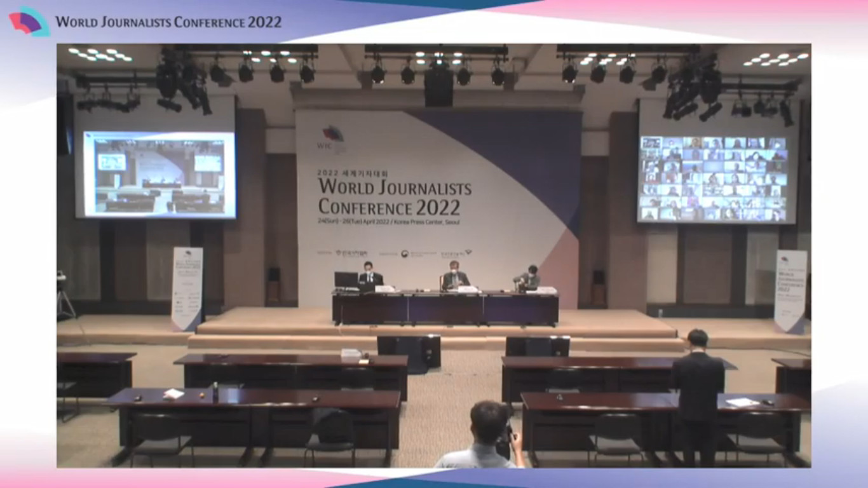Click the "World Journalists Conference 2022" header title

[168, 22]
